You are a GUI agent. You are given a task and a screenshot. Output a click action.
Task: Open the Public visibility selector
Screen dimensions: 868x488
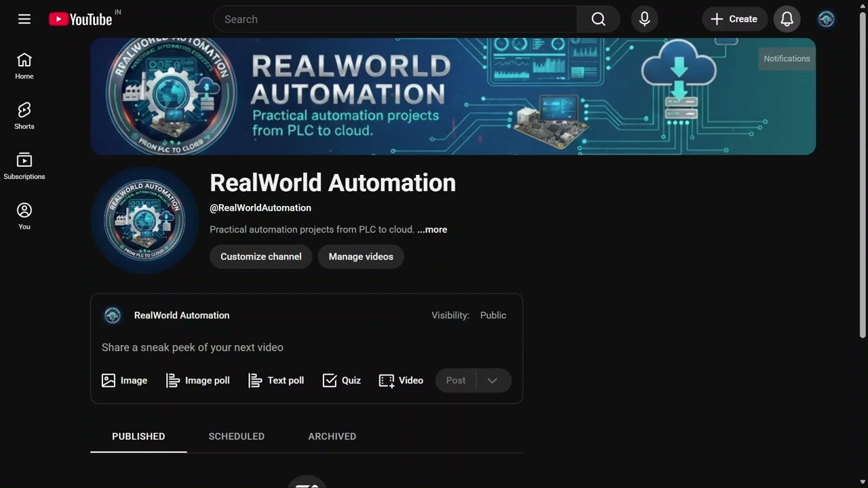click(x=493, y=315)
